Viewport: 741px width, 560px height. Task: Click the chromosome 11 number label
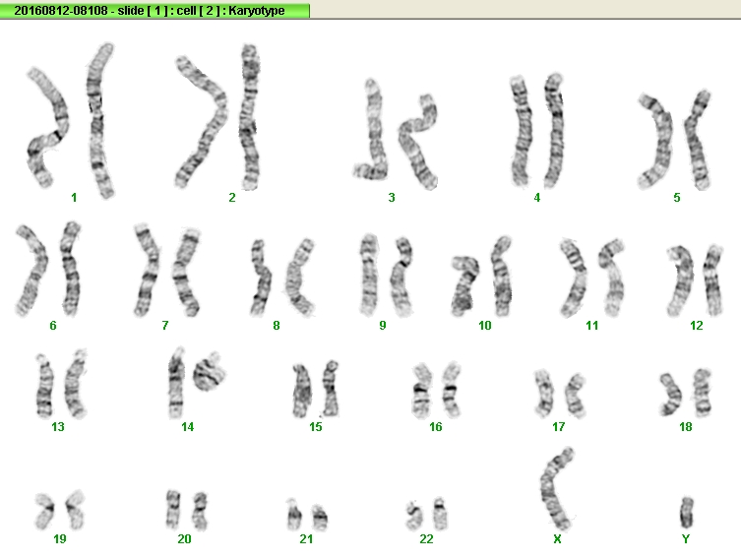[x=592, y=325]
